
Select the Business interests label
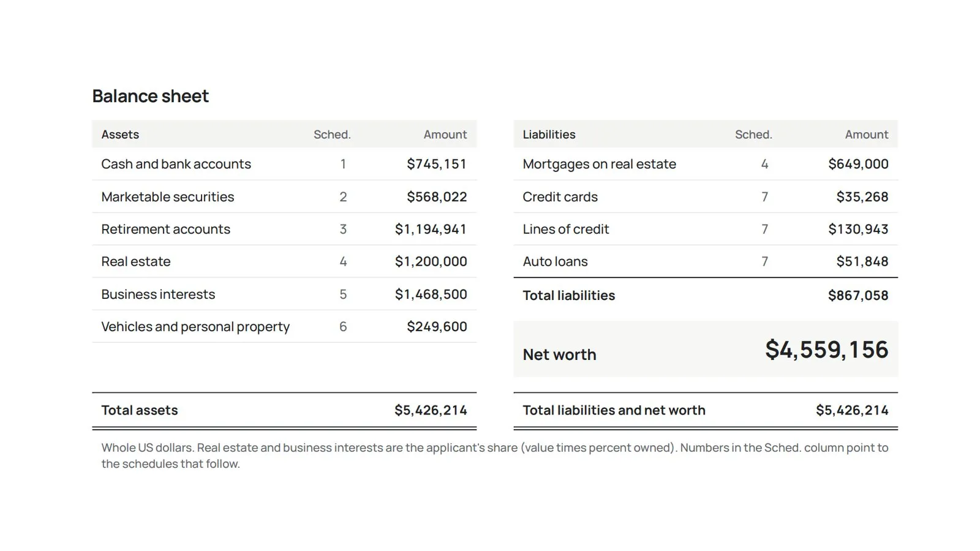(x=158, y=294)
